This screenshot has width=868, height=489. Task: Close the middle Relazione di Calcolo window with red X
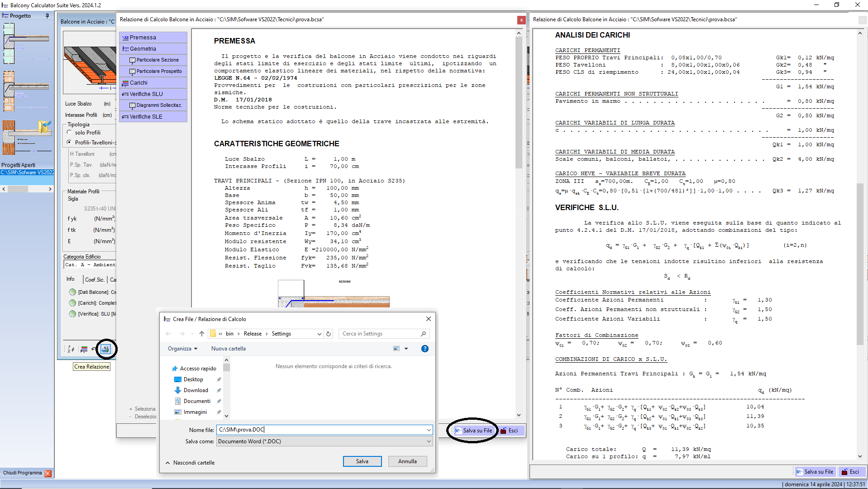point(521,20)
